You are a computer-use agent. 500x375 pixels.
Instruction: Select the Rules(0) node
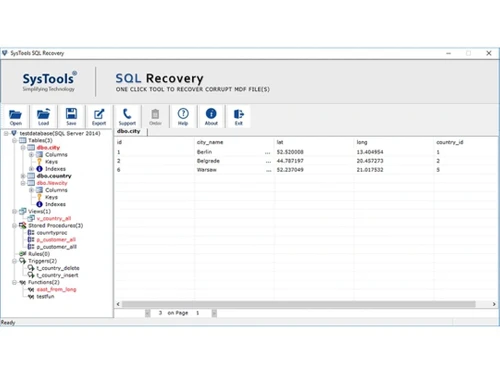click(39, 254)
